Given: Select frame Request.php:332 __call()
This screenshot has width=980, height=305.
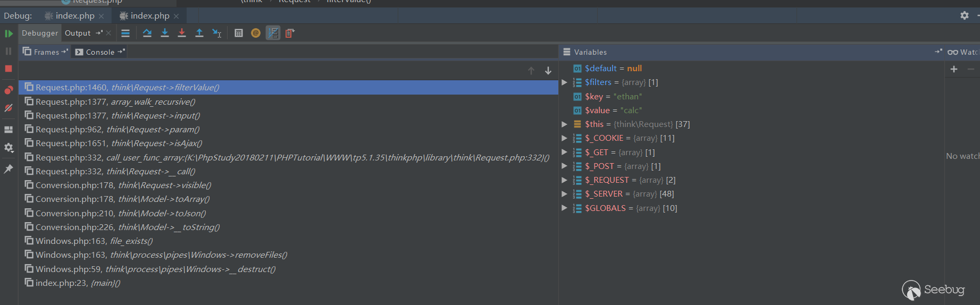Looking at the screenshot, I should 288,171.
